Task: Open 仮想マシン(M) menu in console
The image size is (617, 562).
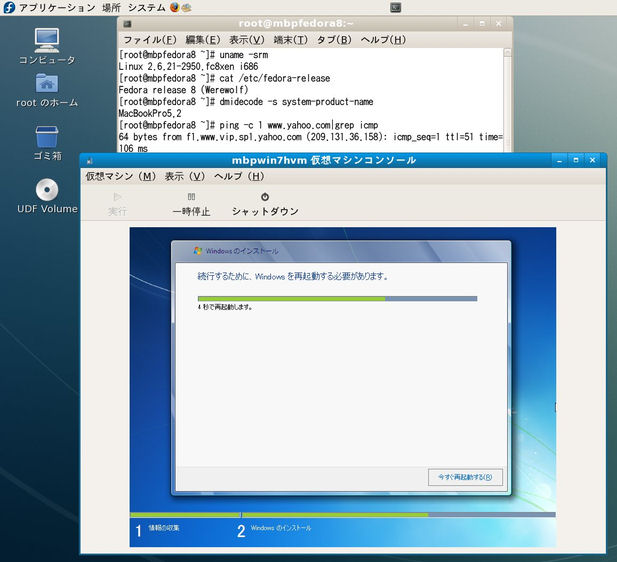Action: pyautogui.click(x=121, y=176)
